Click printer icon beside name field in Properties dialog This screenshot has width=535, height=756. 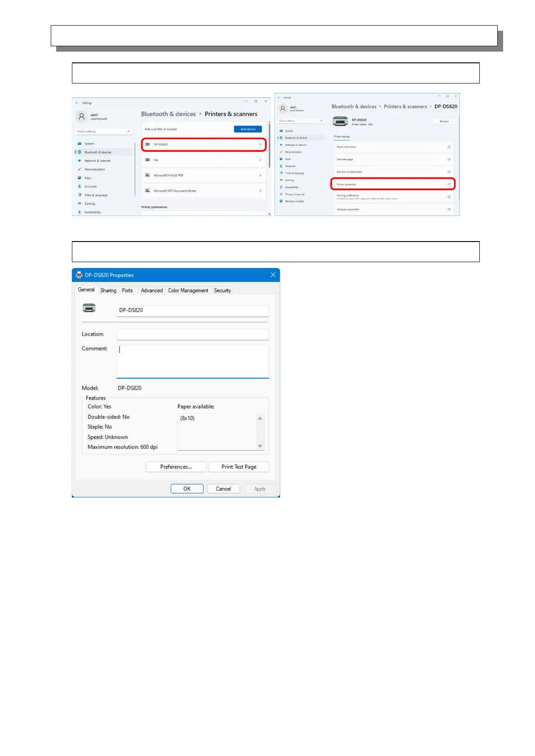coord(89,308)
